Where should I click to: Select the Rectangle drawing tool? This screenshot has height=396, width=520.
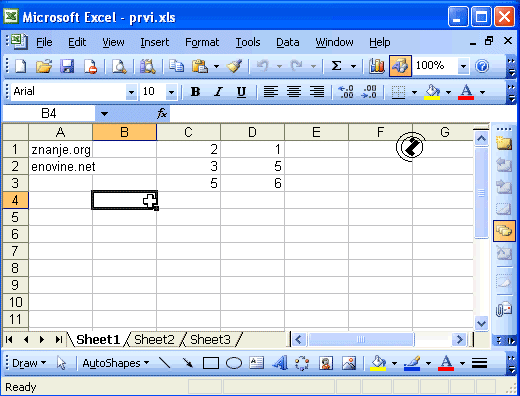(211, 363)
